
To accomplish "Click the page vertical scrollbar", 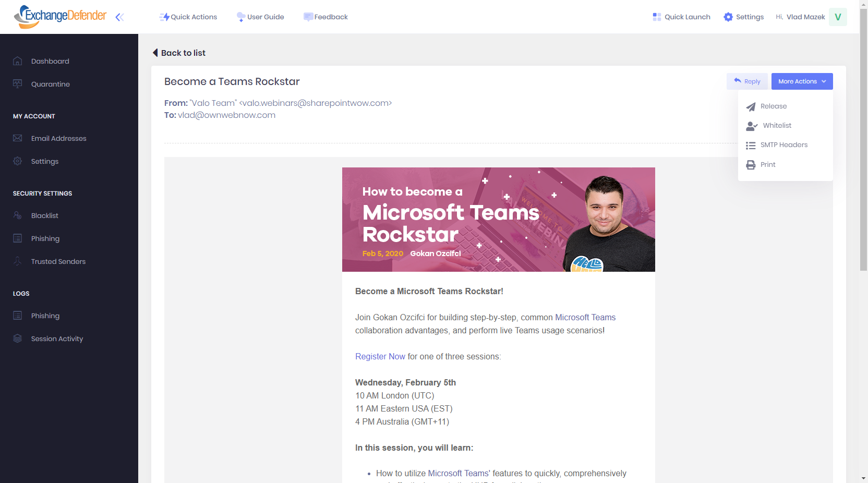I will [x=863, y=156].
